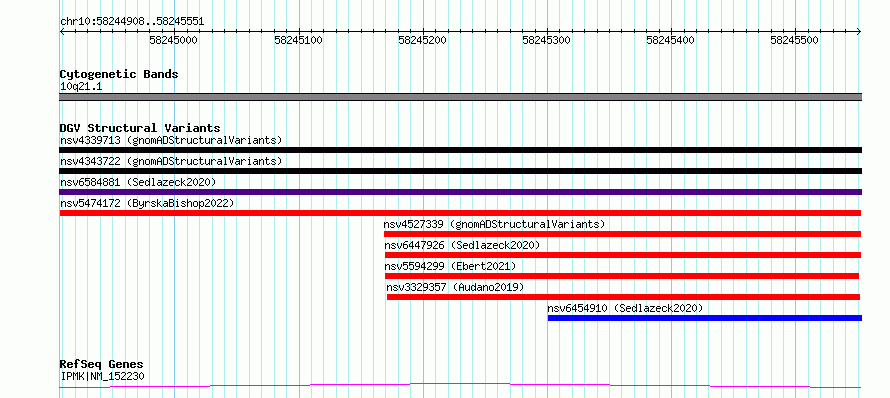Click the chr10:58244908..58245551 coordinate label
Viewport: 890px width, 398px height.
pyautogui.click(x=132, y=22)
